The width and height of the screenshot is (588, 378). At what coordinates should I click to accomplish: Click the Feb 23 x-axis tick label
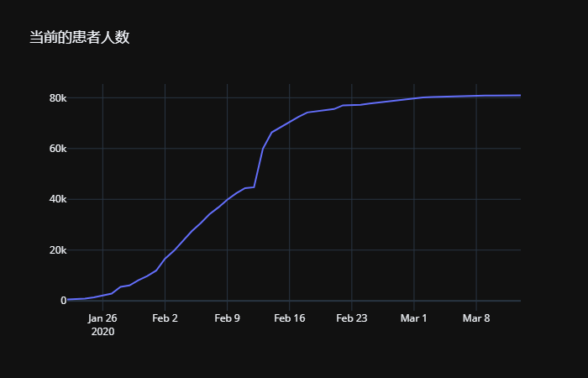click(352, 318)
